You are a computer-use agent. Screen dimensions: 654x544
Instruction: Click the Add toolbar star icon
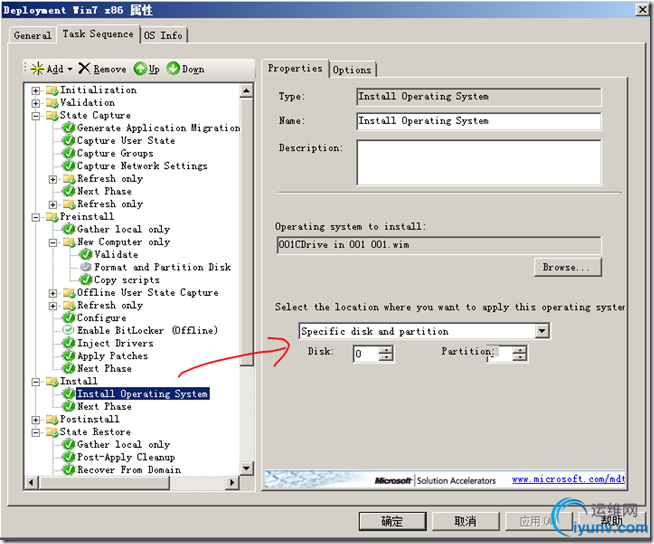pos(37,68)
